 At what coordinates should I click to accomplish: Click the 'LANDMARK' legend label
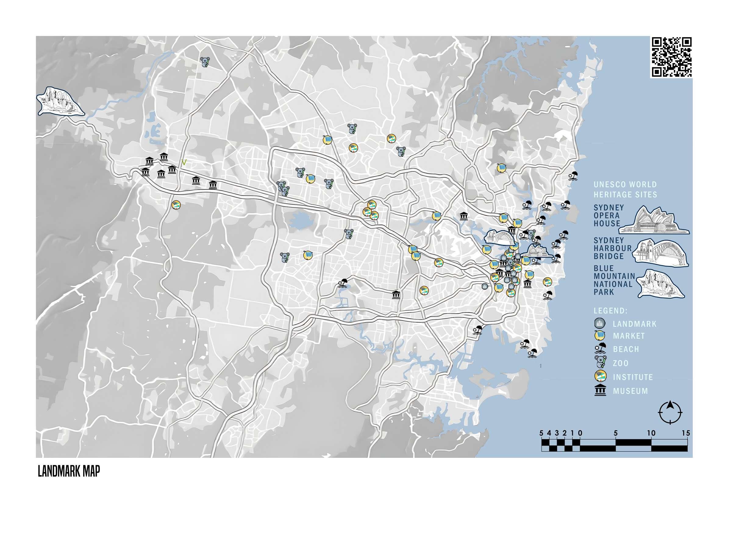coord(634,324)
